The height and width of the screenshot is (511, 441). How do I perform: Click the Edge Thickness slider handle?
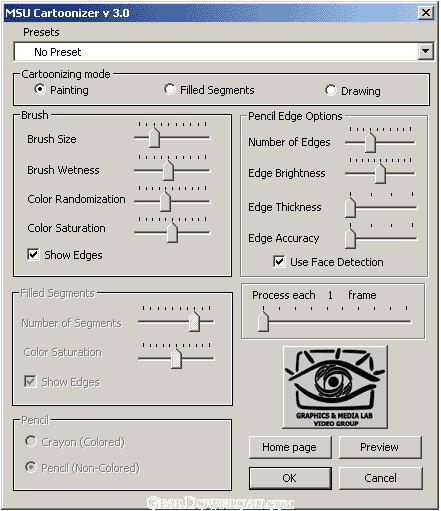[350, 207]
